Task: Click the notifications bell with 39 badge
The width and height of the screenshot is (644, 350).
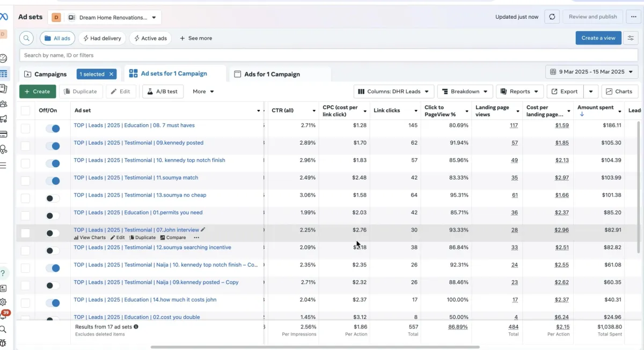Action: point(4,316)
